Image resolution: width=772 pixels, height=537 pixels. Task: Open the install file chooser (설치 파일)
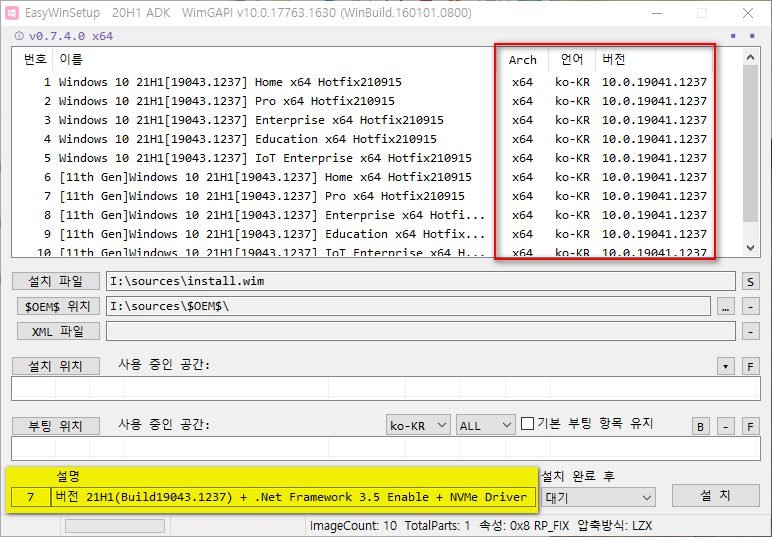click(x=56, y=281)
